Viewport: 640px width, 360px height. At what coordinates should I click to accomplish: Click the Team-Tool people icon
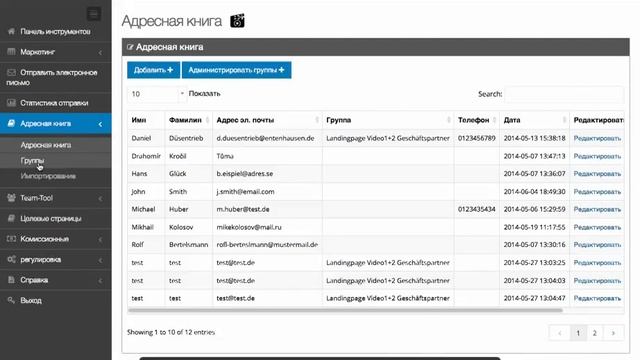11,198
